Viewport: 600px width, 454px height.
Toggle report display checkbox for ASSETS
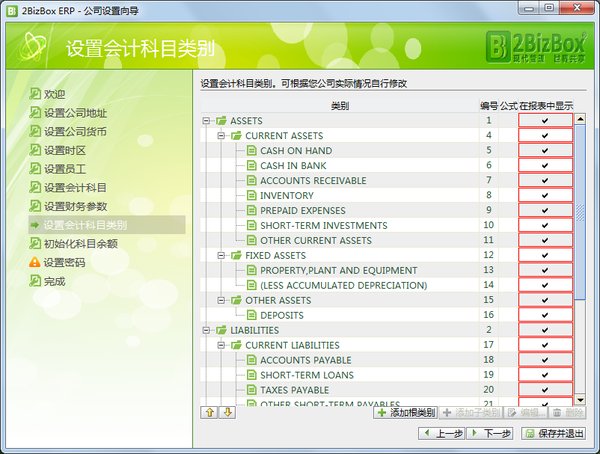click(545, 121)
